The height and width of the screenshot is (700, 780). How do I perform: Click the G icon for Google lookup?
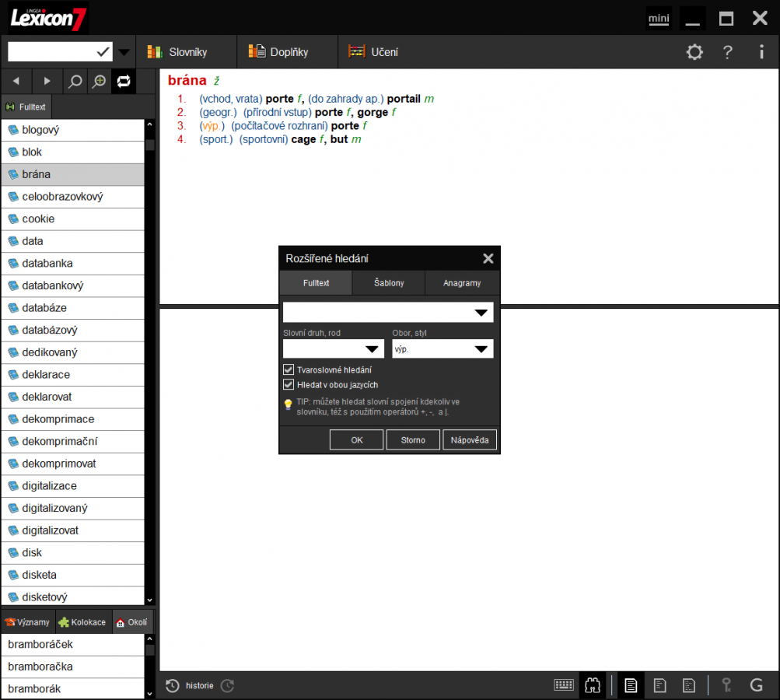coord(756,685)
